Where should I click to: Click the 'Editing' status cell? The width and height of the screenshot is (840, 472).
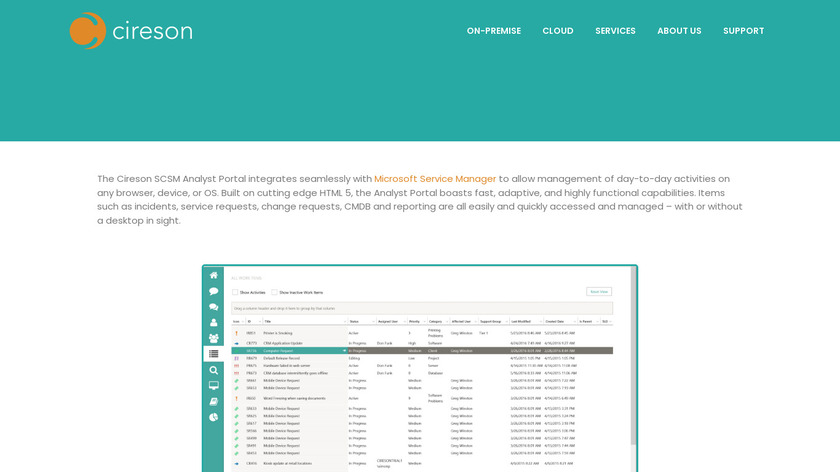pyautogui.click(x=354, y=358)
